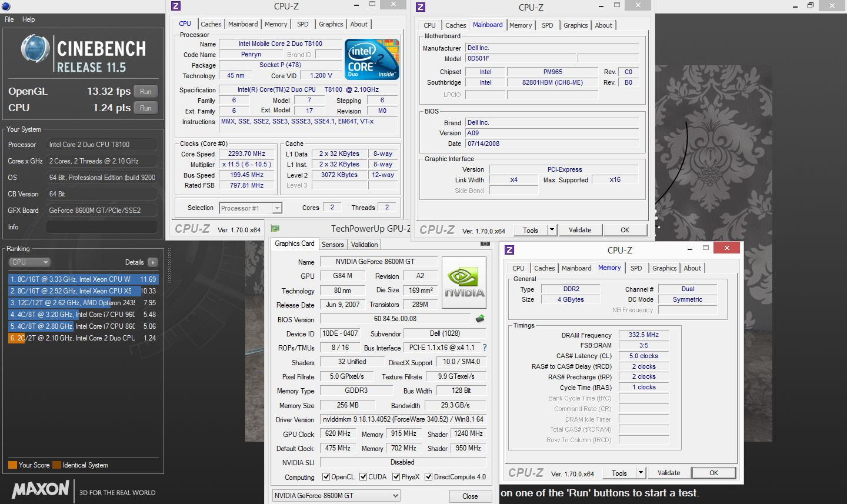Click the Core Speed value 2293.70 MHz
This screenshot has width=847, height=504.
coord(247,153)
